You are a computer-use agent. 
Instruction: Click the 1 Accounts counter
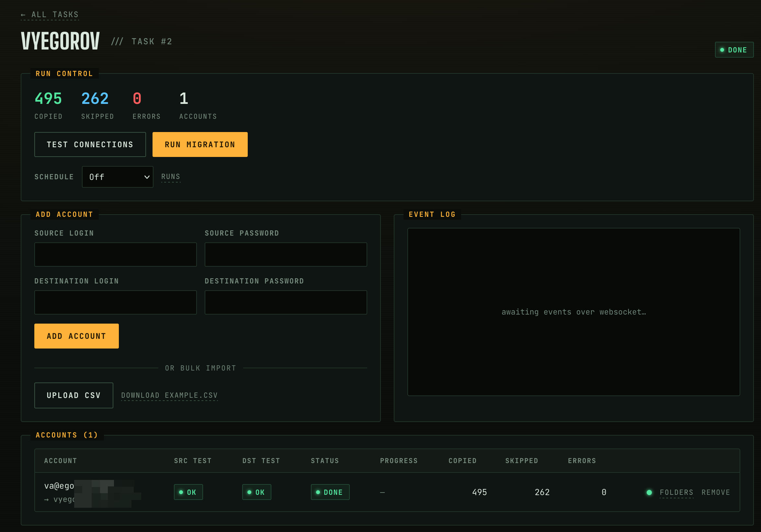pos(198,105)
